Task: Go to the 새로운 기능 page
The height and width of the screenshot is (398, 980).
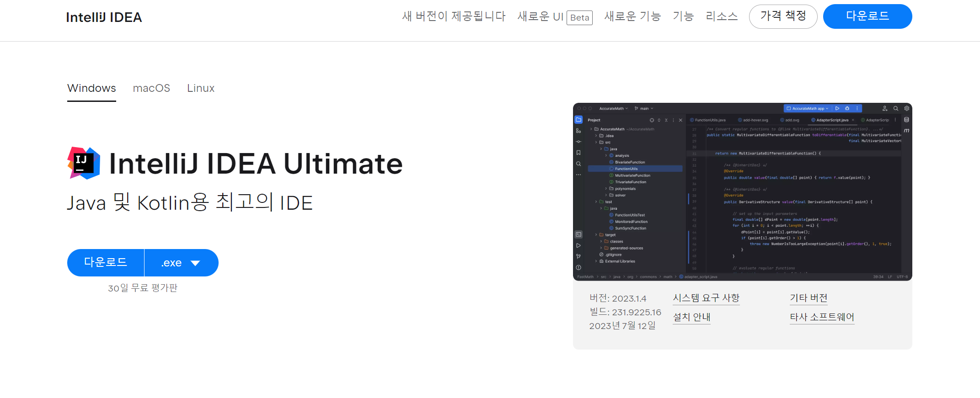Action: pyautogui.click(x=632, y=16)
